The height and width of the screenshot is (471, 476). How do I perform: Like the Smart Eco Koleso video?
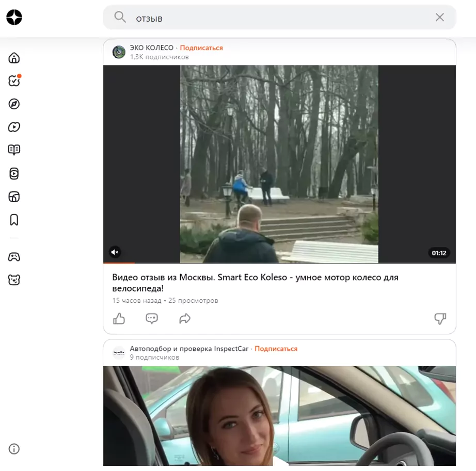point(119,318)
